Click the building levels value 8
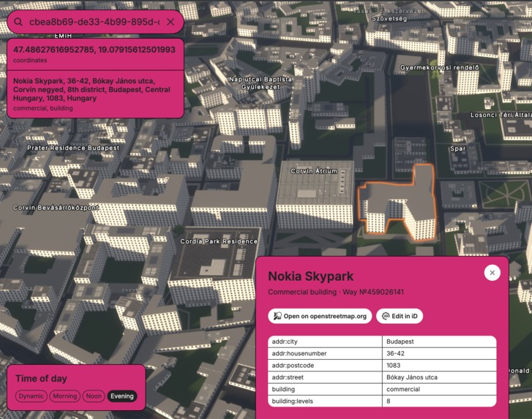 pyautogui.click(x=439, y=401)
